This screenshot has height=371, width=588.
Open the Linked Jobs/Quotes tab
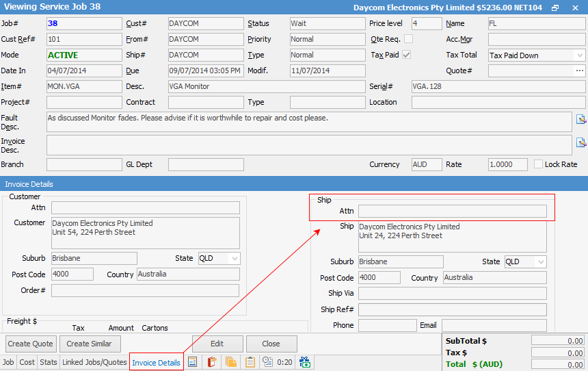(x=94, y=362)
